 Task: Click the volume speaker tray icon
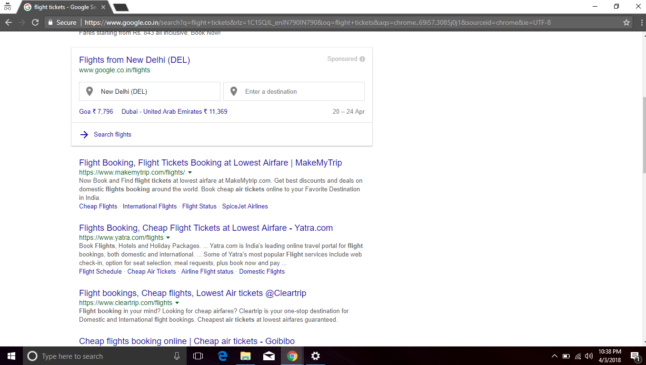point(589,356)
